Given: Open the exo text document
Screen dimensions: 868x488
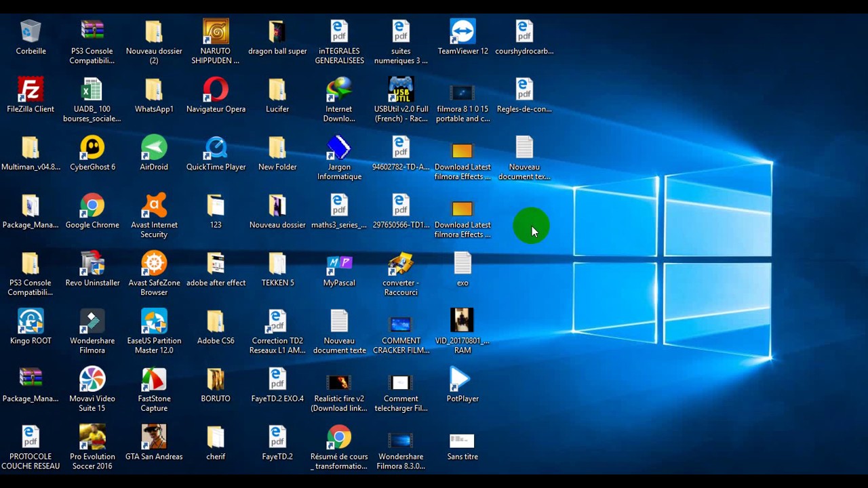Looking at the screenshot, I should 462,264.
